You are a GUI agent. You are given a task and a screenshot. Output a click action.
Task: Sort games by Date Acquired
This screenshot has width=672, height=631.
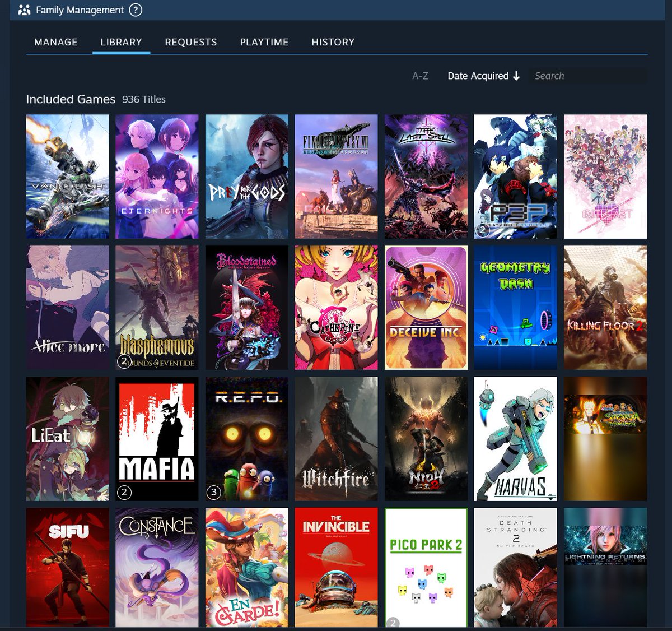478,76
